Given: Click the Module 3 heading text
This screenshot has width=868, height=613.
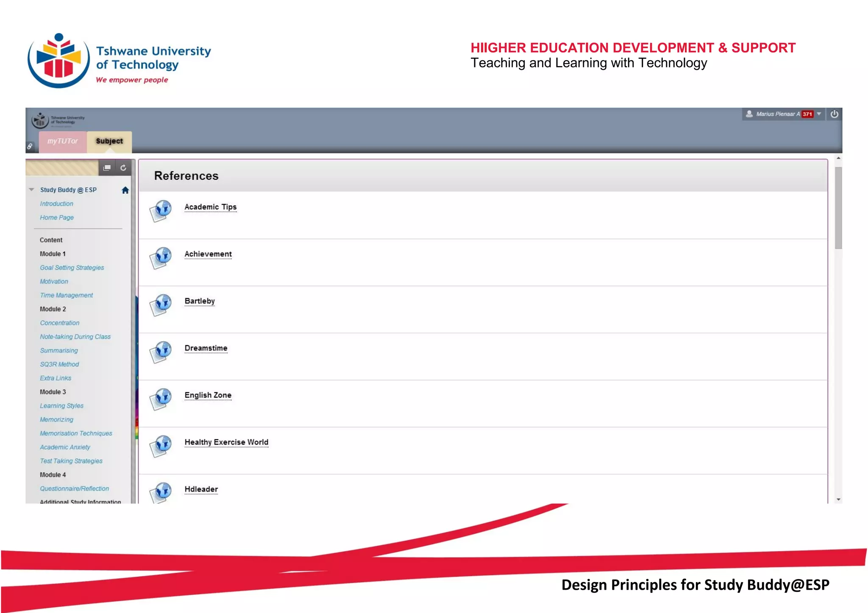Looking at the screenshot, I should 53,392.
